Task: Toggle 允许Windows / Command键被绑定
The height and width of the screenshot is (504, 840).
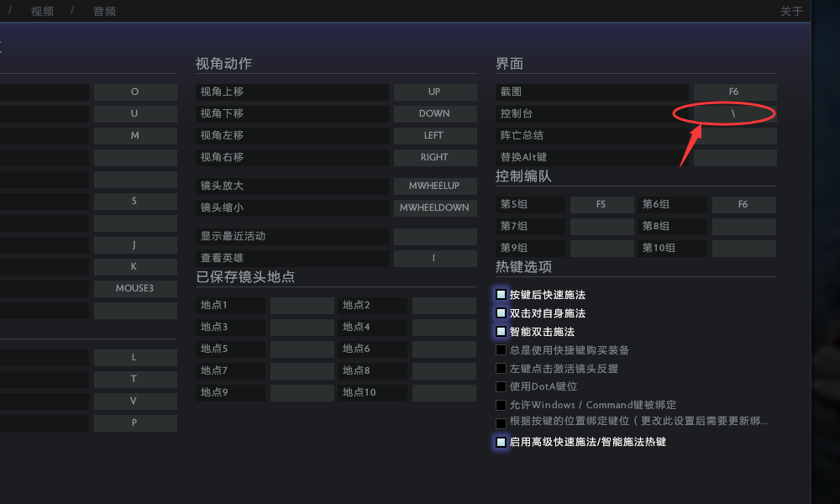Action: 501,404
